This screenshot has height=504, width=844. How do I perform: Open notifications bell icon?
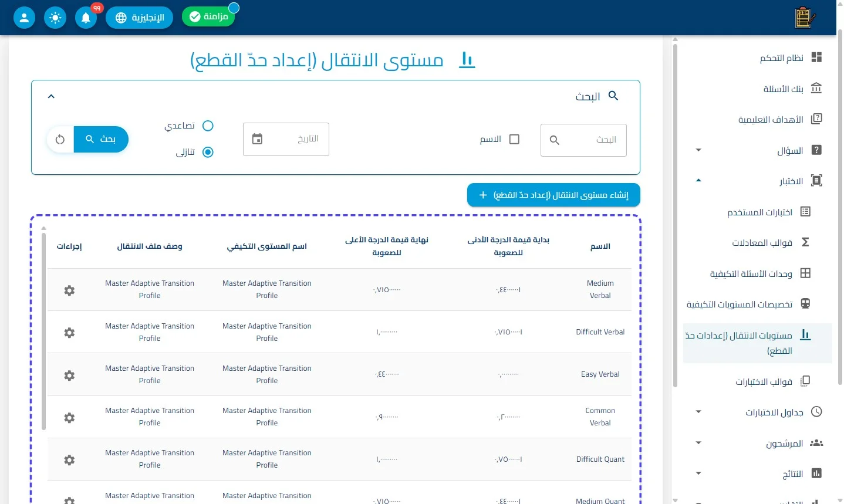point(86,18)
